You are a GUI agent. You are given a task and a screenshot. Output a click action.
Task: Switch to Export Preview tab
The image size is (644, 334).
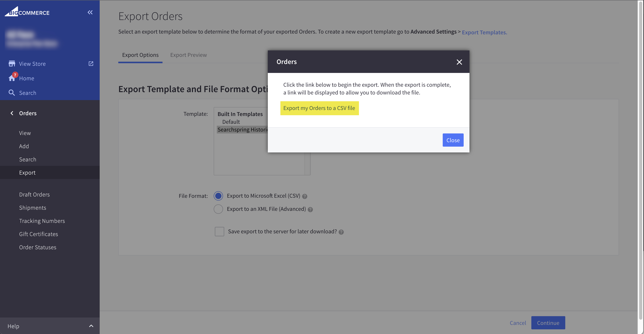pyautogui.click(x=188, y=55)
